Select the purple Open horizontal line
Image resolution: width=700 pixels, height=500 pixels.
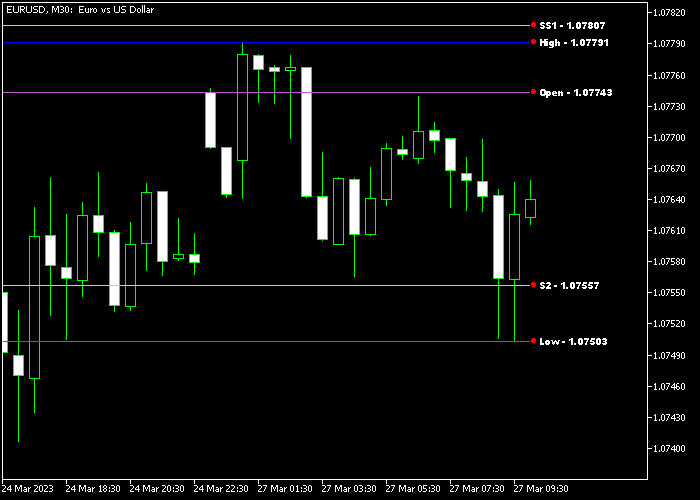coord(266,92)
